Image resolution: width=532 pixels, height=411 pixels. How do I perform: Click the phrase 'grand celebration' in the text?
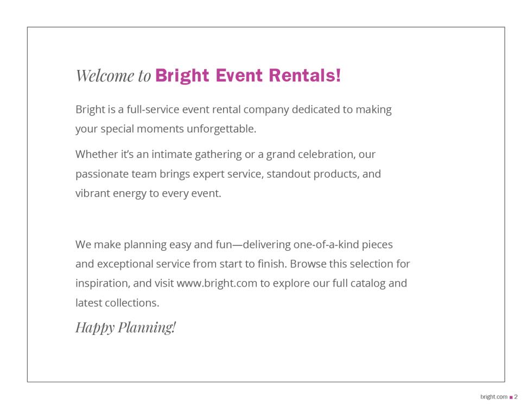pyautogui.click(x=310, y=154)
